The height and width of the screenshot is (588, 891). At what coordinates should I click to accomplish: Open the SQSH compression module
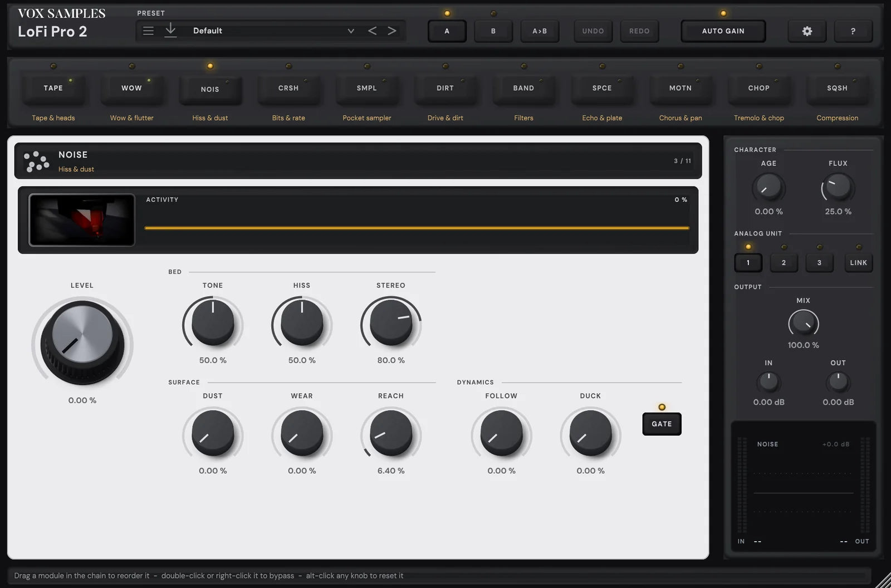pos(837,89)
